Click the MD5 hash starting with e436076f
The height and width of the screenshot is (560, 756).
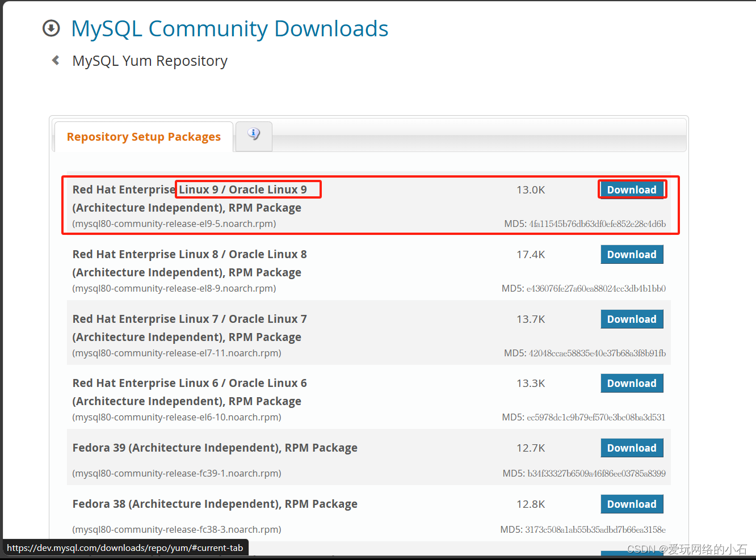point(596,289)
